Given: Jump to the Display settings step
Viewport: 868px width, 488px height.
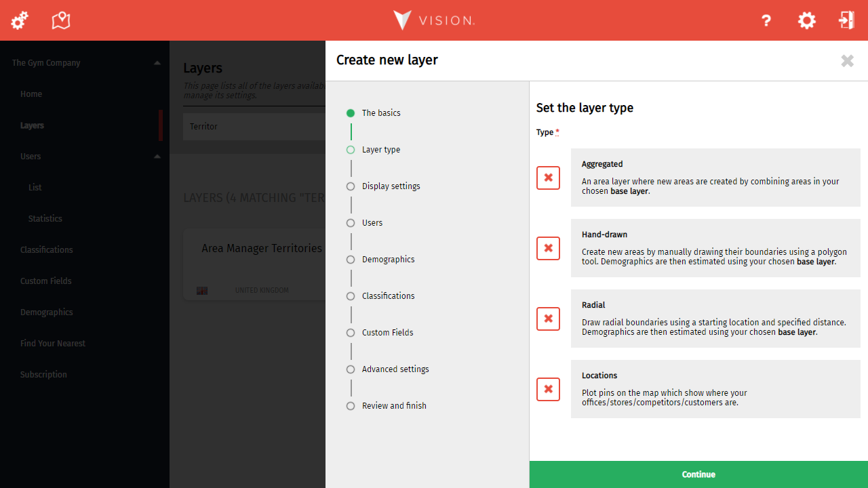Looking at the screenshot, I should tap(391, 186).
